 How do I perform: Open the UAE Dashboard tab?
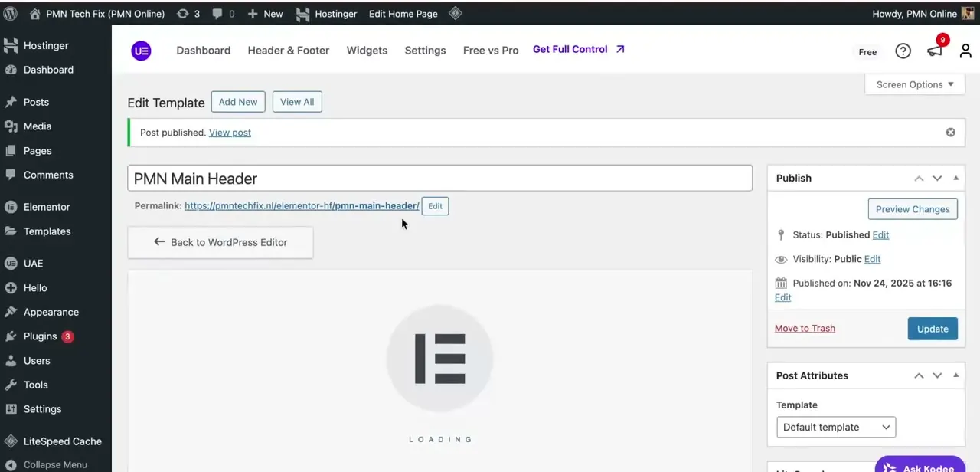pos(203,51)
